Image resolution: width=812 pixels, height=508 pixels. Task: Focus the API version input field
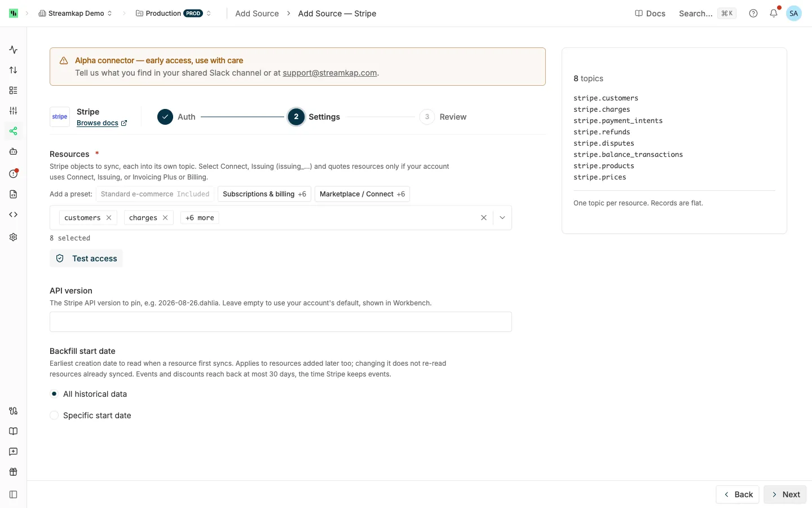click(281, 322)
